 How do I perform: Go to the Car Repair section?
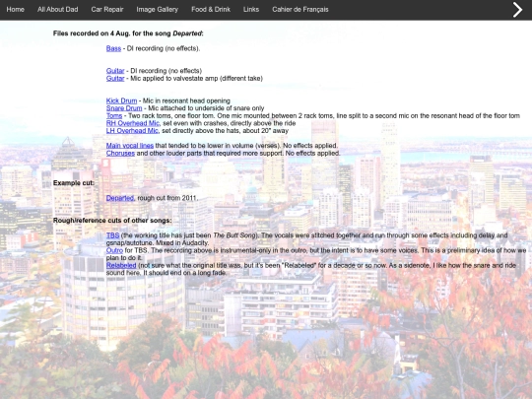(107, 10)
